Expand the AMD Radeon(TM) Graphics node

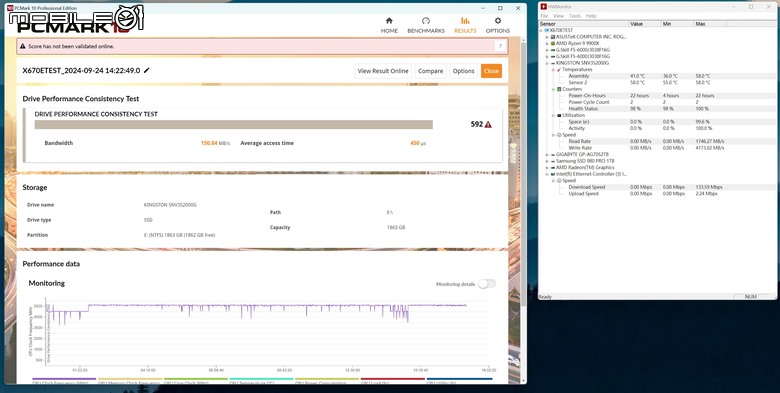(547, 168)
